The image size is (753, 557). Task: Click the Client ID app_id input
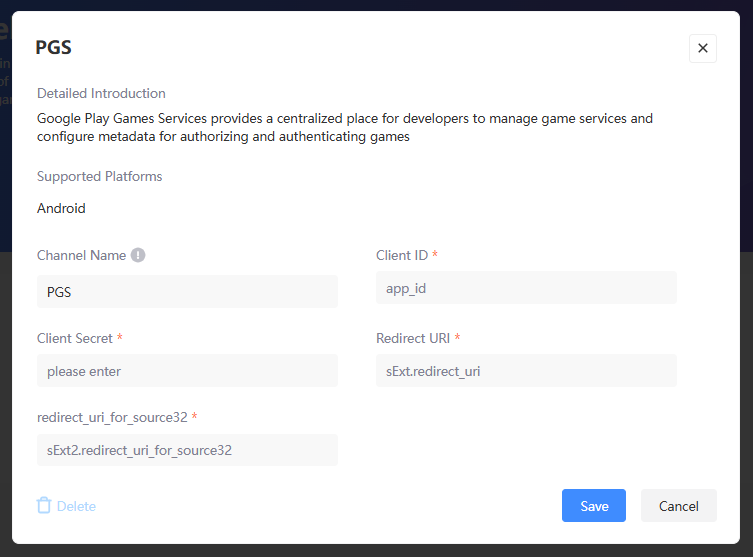pos(526,288)
